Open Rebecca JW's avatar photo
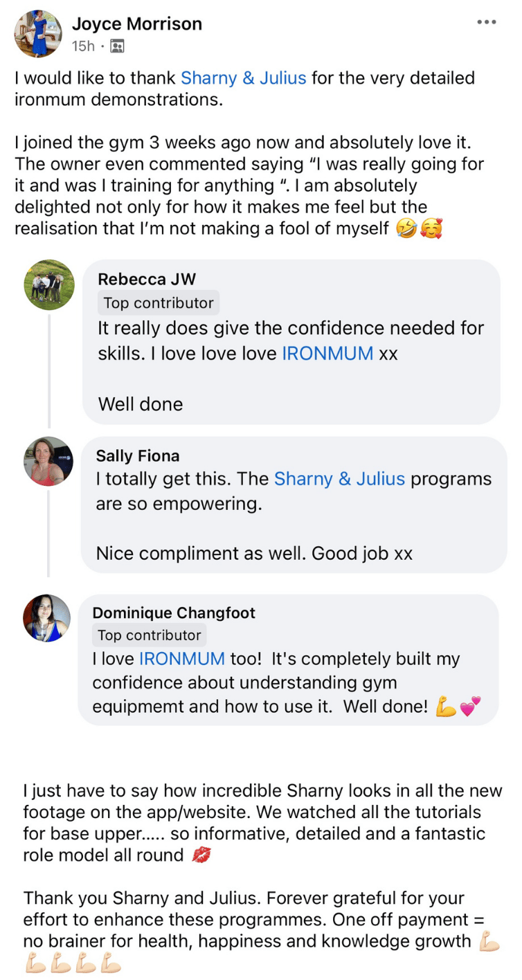This screenshot has width=522, height=980. click(x=49, y=284)
